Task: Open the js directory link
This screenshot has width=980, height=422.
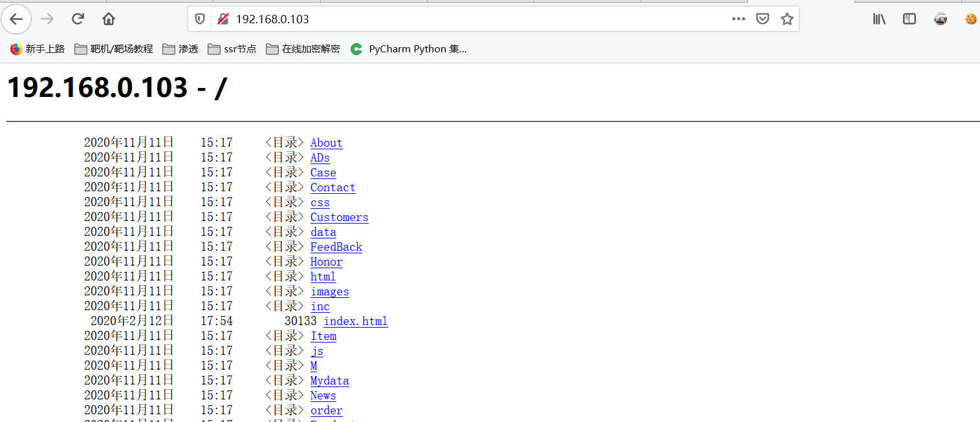Action: (x=316, y=351)
